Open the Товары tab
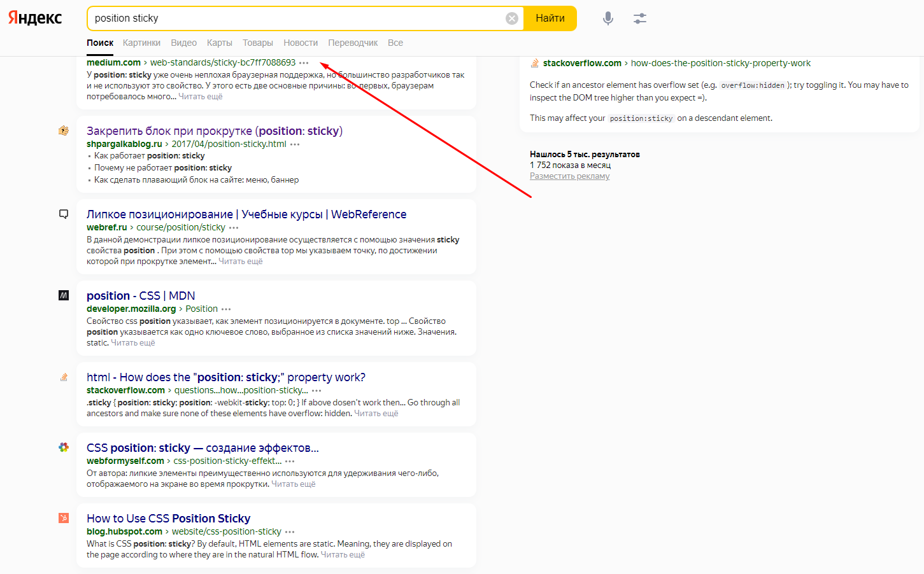The width and height of the screenshot is (924, 574). (x=258, y=43)
